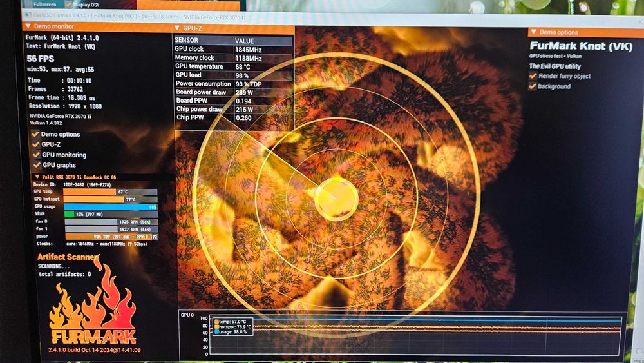Screen dimensions: 644x363
Task: Click the orange Display OSI checkmark icon
Action: click(69, 4)
